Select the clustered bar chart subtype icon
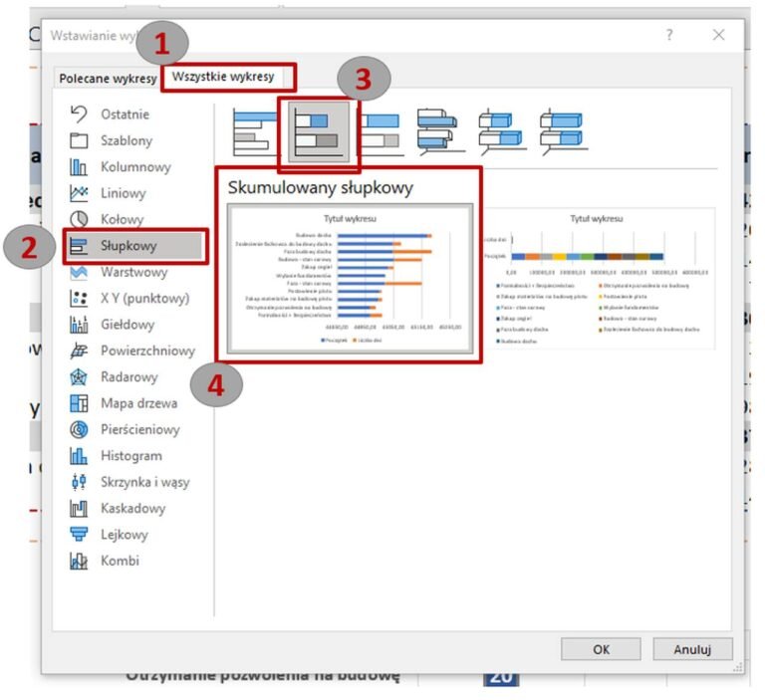The width and height of the screenshot is (765, 700). click(256, 130)
